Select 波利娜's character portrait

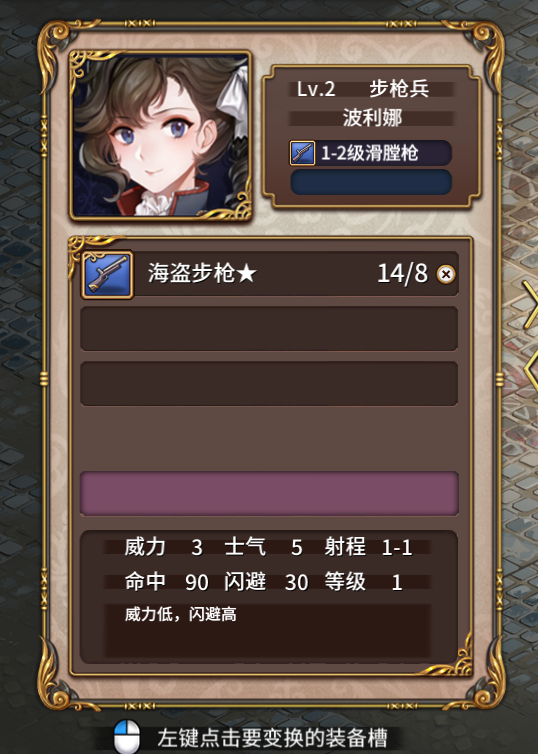point(161,136)
